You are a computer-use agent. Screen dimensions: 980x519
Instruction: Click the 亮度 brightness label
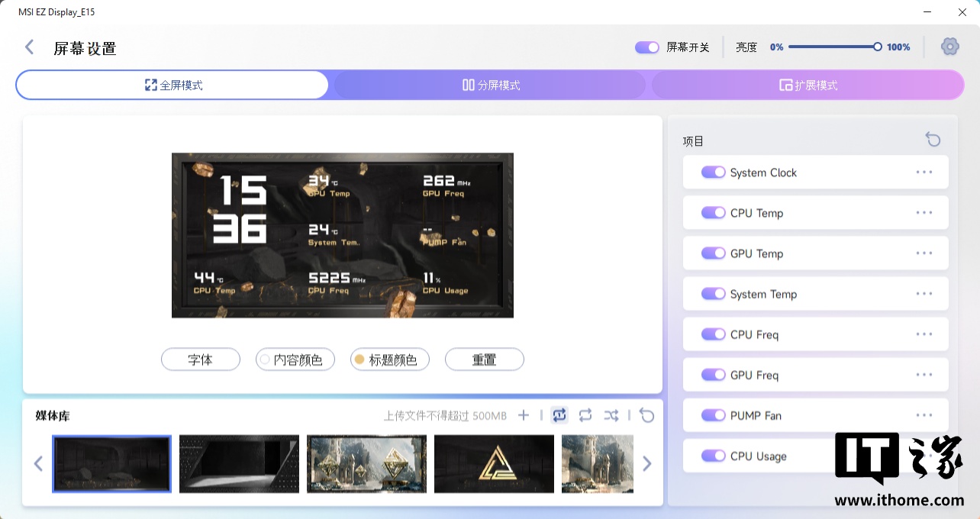point(746,47)
